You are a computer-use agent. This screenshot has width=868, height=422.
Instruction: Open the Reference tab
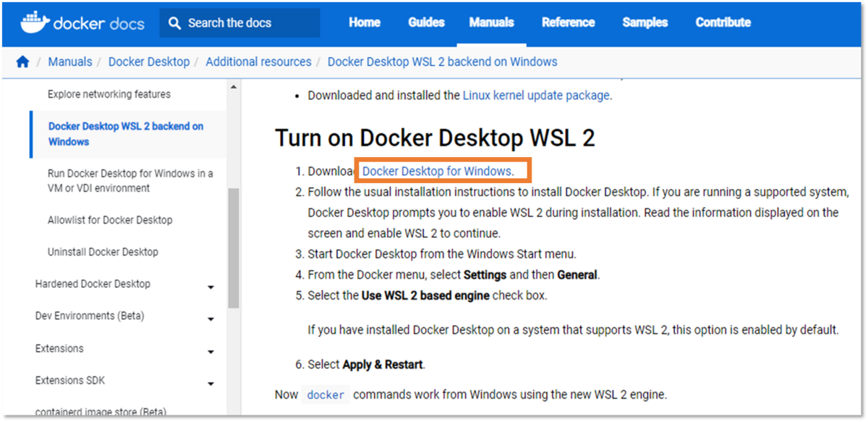pos(569,22)
